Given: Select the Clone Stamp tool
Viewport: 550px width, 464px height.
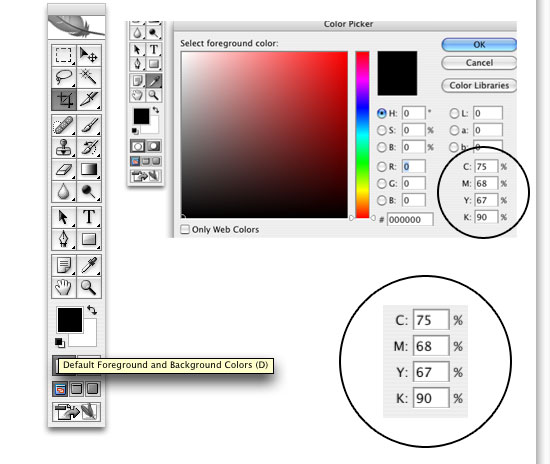Looking at the screenshot, I should click(x=63, y=147).
